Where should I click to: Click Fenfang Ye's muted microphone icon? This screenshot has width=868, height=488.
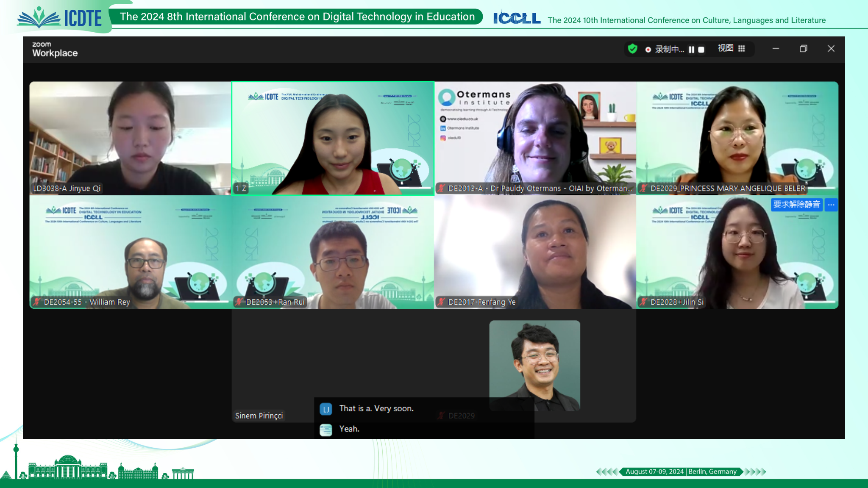(442, 302)
